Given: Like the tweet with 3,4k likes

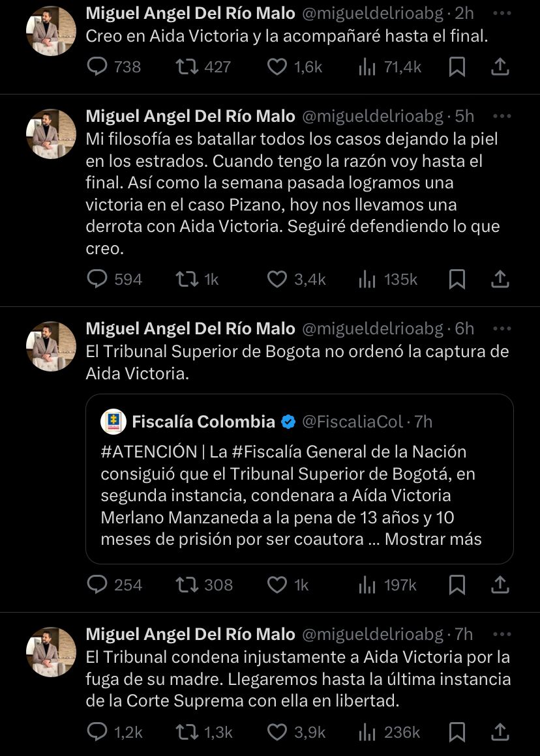Looking at the screenshot, I should click(x=278, y=279).
